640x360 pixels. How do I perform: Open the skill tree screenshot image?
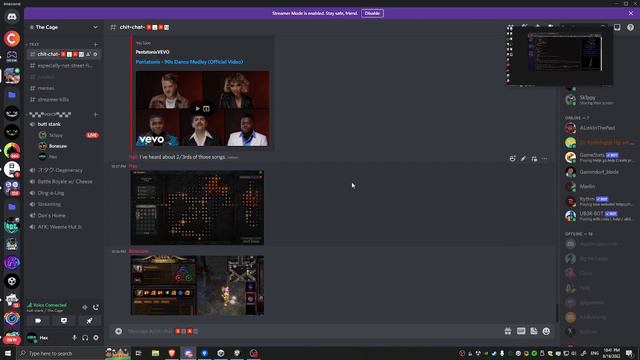(x=197, y=207)
